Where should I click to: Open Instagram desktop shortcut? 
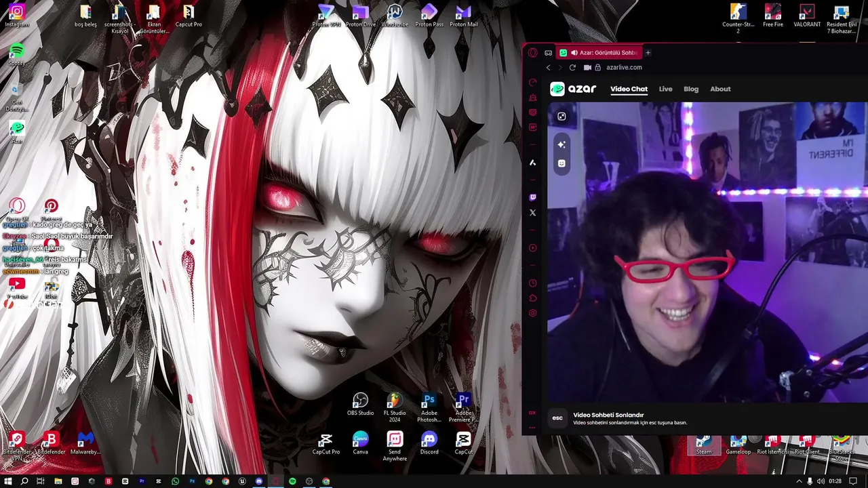(x=17, y=16)
